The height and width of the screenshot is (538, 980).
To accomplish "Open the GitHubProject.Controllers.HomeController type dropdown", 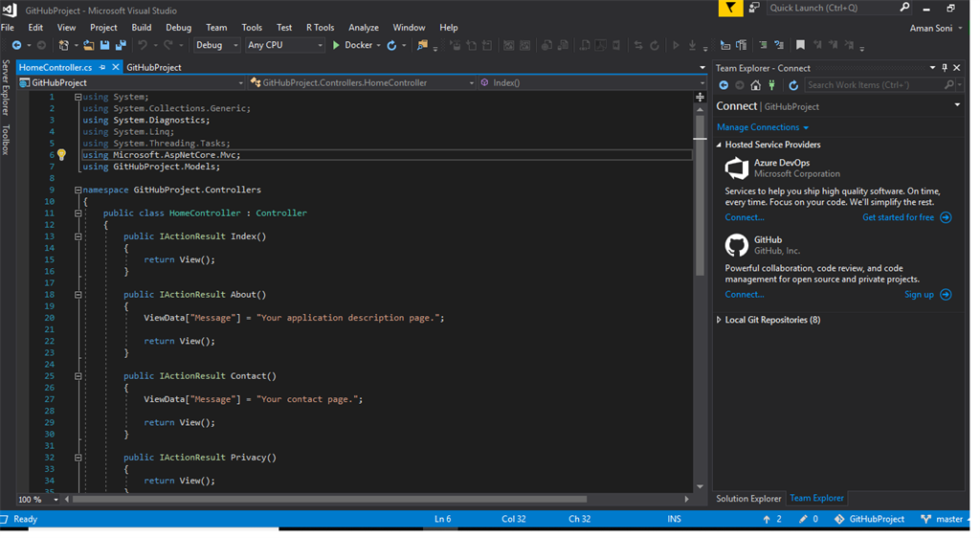I will coord(362,82).
